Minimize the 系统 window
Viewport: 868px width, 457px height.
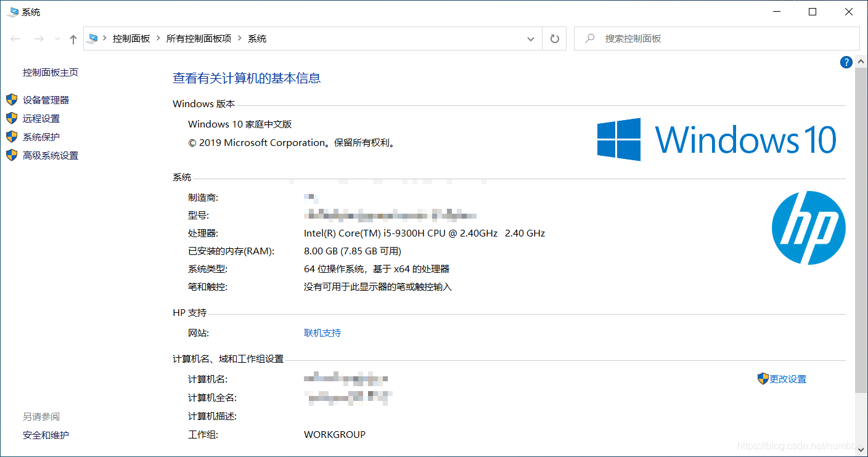777,12
